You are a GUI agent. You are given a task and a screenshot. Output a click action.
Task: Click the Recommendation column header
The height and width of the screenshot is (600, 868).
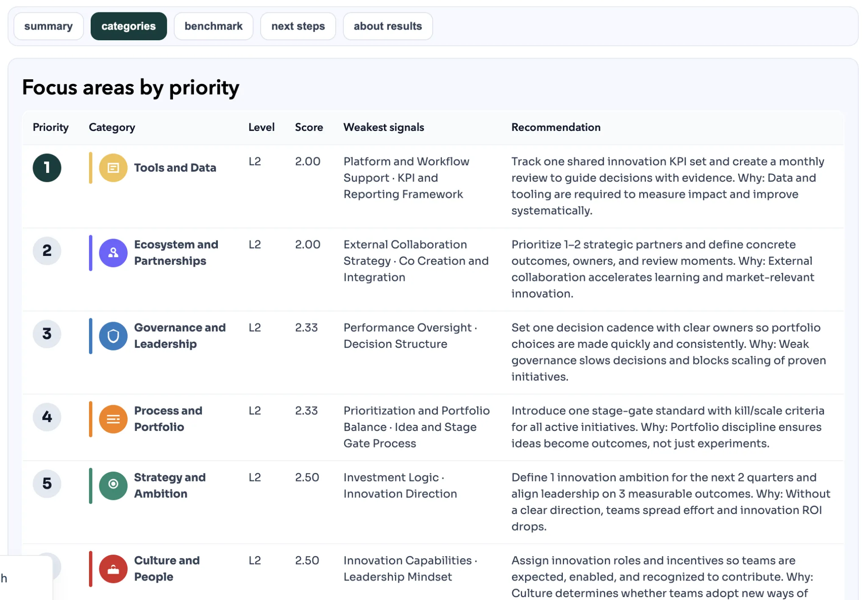(556, 127)
